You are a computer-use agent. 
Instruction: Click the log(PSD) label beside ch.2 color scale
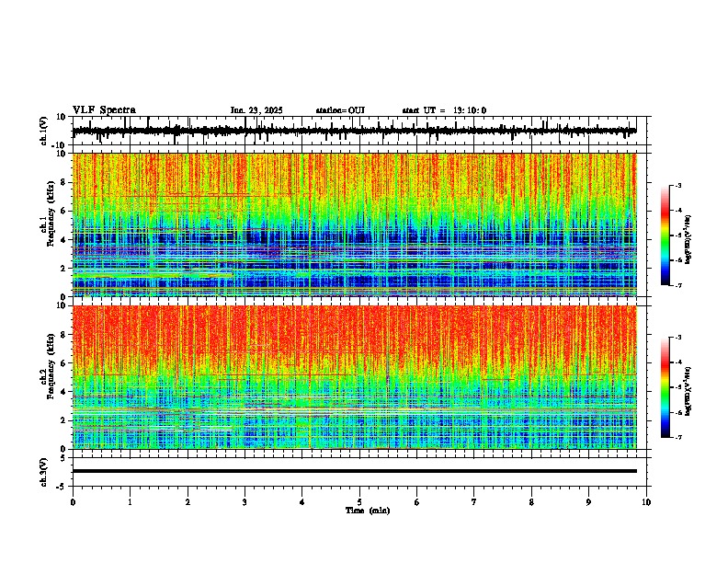pyautogui.click(x=688, y=391)
